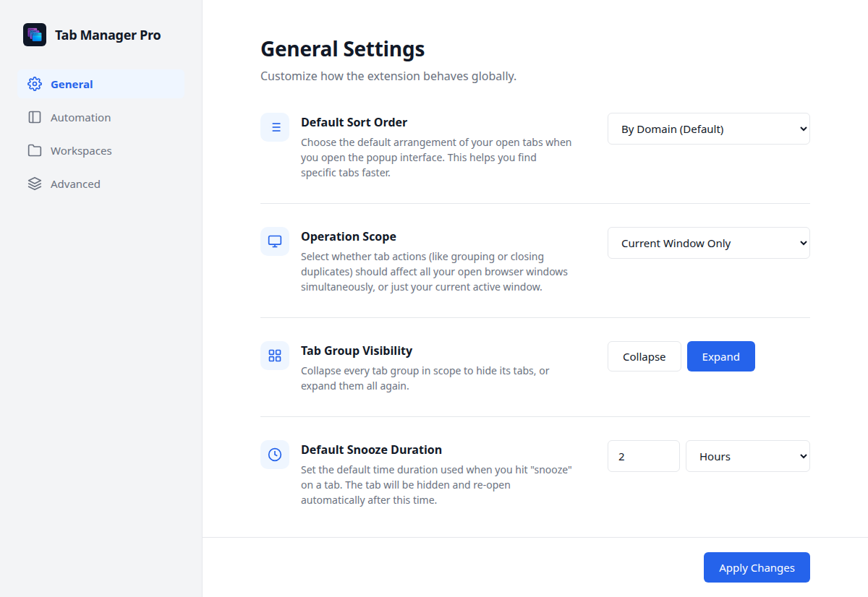This screenshot has width=868, height=597.
Task: Click the gear icon next to General
Action: click(35, 84)
